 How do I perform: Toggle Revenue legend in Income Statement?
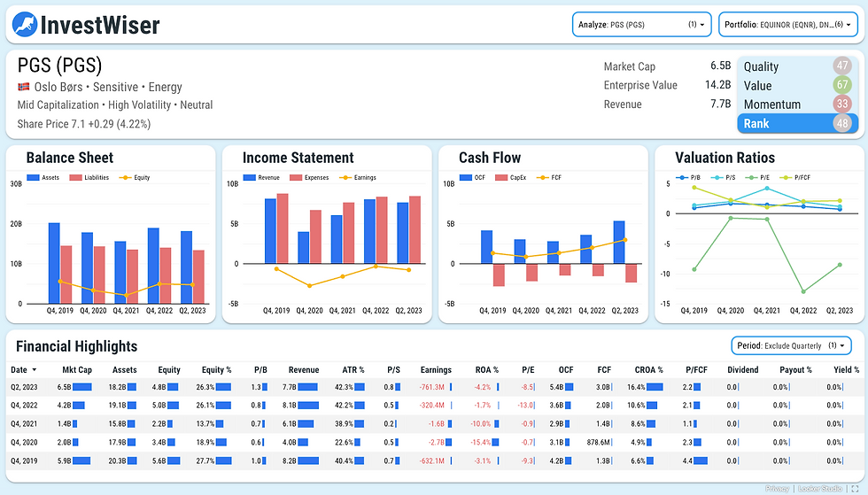[x=262, y=178]
